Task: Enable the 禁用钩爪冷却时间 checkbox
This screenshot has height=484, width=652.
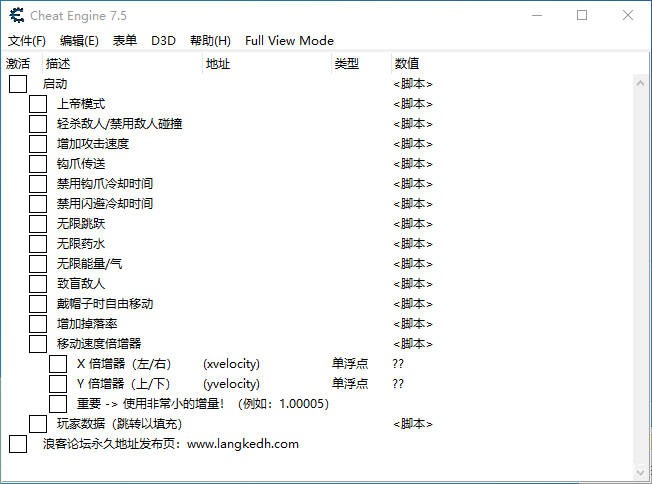Action: coord(38,183)
